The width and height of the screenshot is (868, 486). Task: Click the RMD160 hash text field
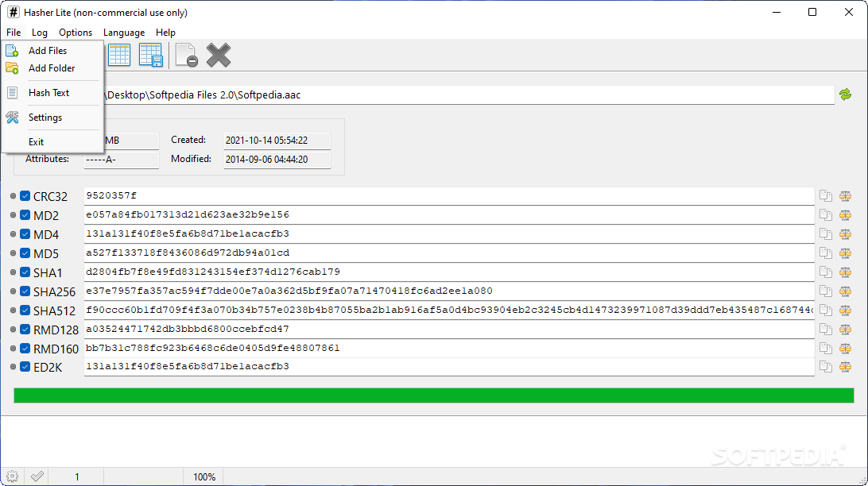(x=449, y=349)
